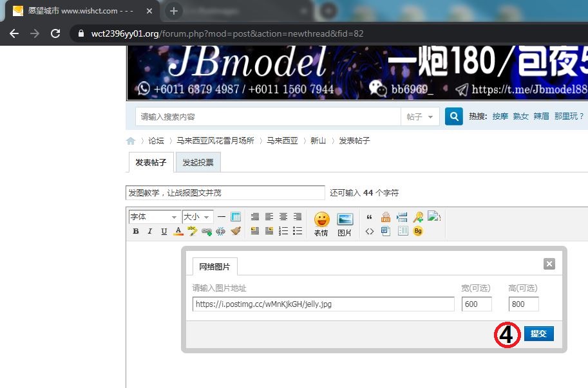Close the network image dialog
The image size is (588, 388).
pyautogui.click(x=549, y=264)
